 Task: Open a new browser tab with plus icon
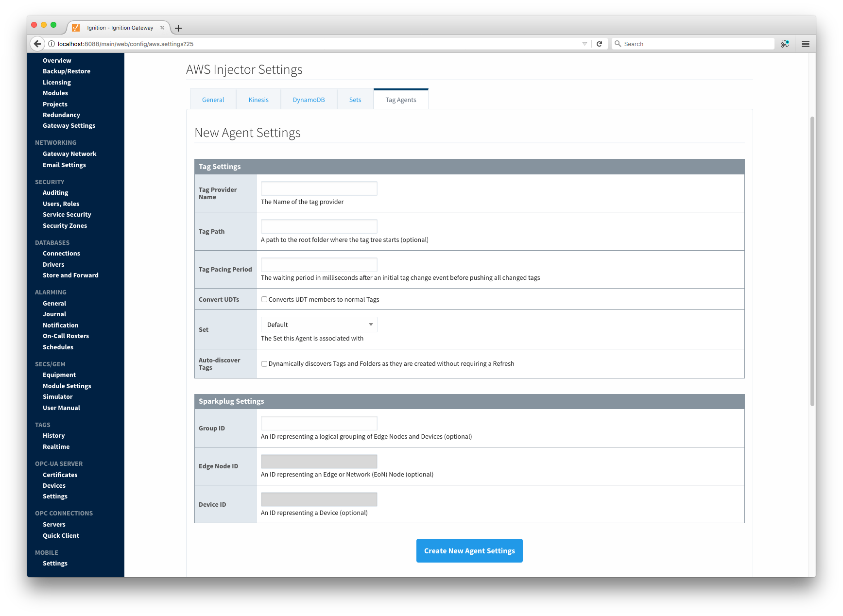[x=178, y=28]
